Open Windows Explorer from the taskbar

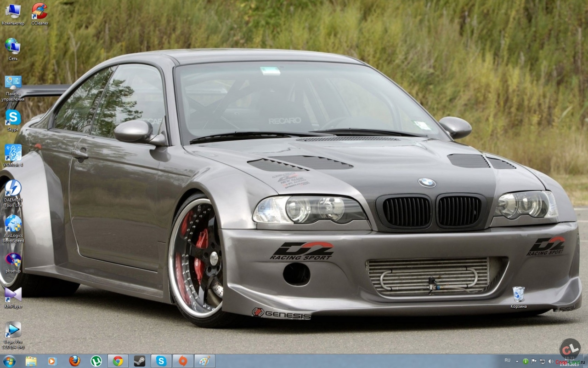(x=31, y=361)
